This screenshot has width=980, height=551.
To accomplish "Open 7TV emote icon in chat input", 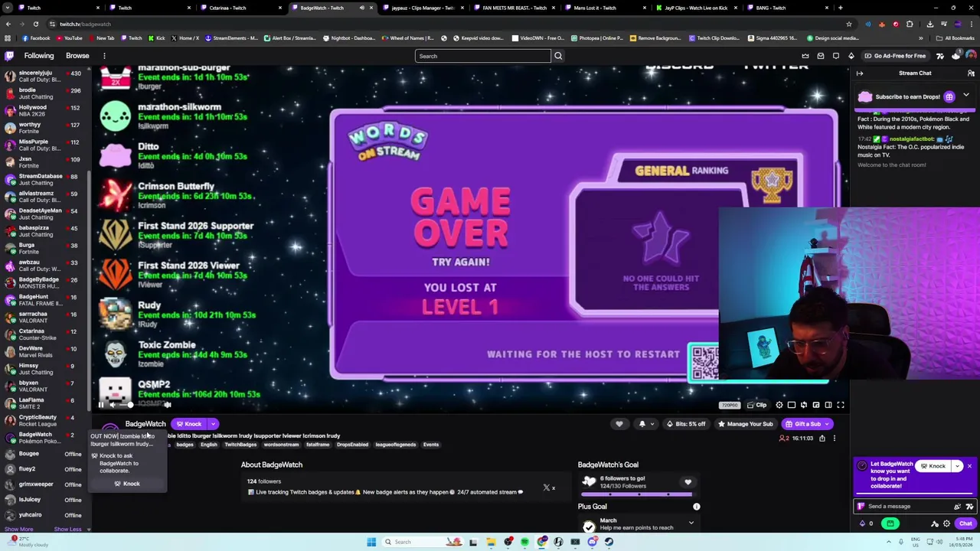I will [x=969, y=507].
